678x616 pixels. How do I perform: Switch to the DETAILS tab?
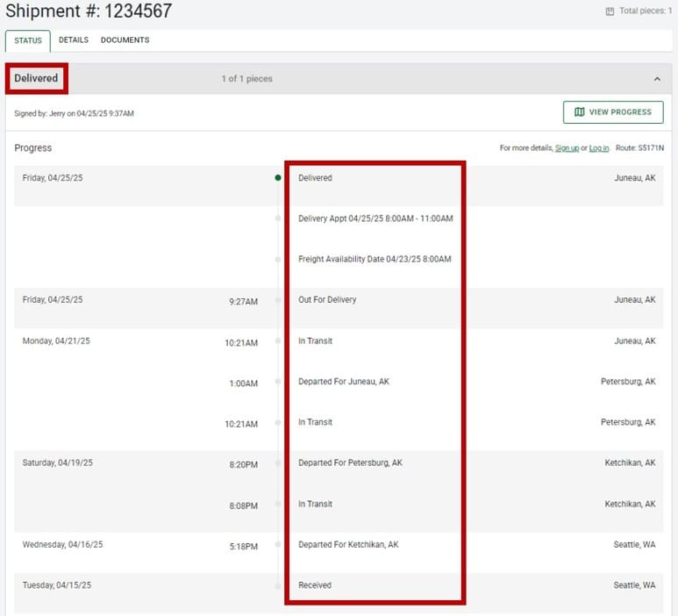(x=74, y=39)
